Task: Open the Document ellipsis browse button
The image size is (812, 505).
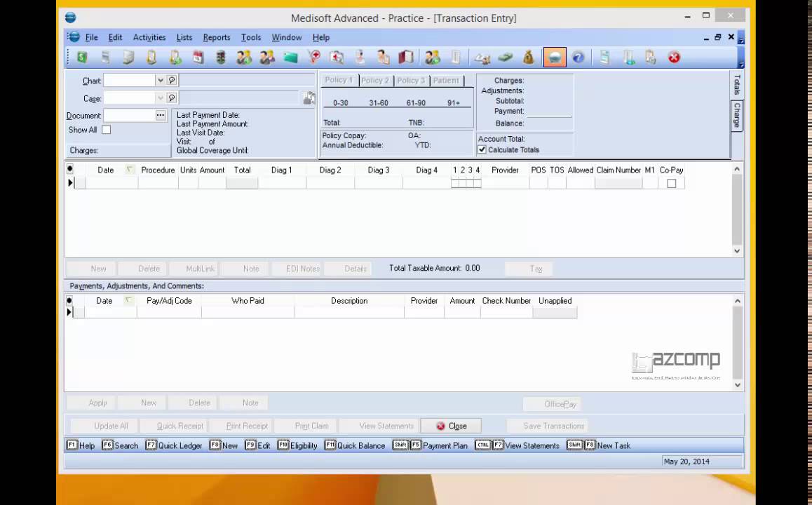Action: pyautogui.click(x=161, y=116)
